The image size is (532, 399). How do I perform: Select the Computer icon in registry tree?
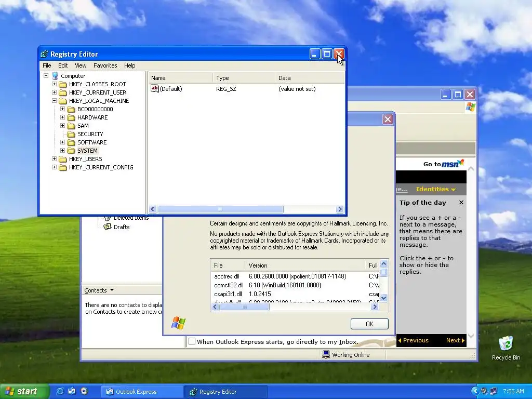tap(55, 76)
